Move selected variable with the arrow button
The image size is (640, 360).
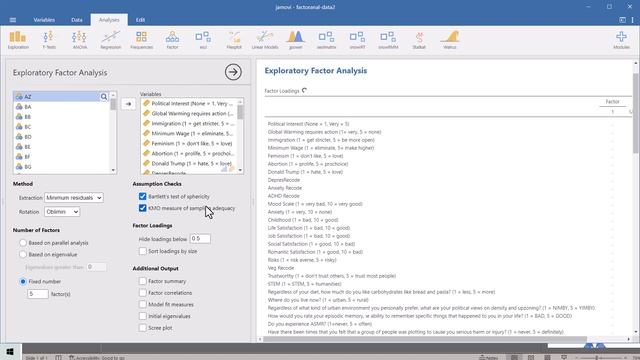pyautogui.click(x=128, y=104)
